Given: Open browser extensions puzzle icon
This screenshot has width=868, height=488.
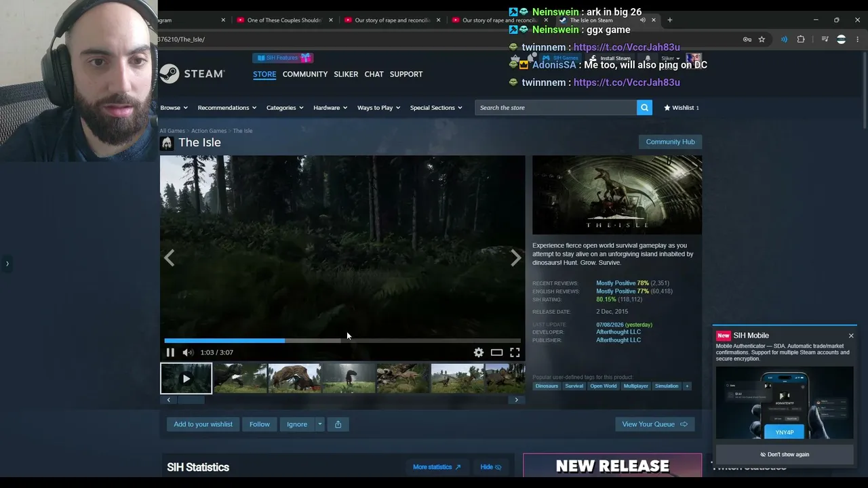Looking at the screenshot, I should pos(801,39).
